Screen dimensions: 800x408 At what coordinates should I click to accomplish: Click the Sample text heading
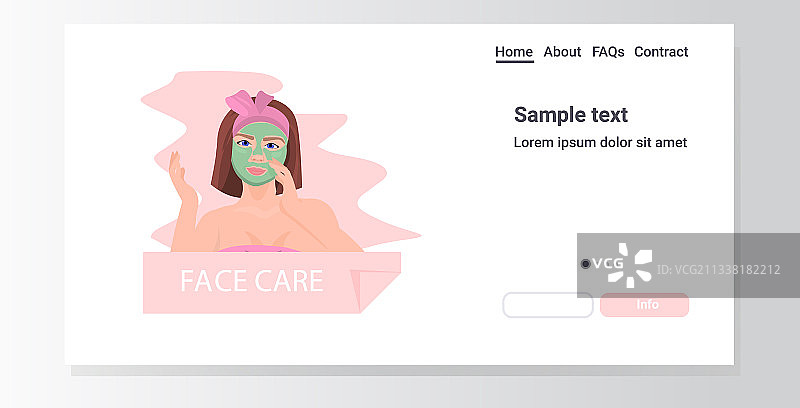570,115
